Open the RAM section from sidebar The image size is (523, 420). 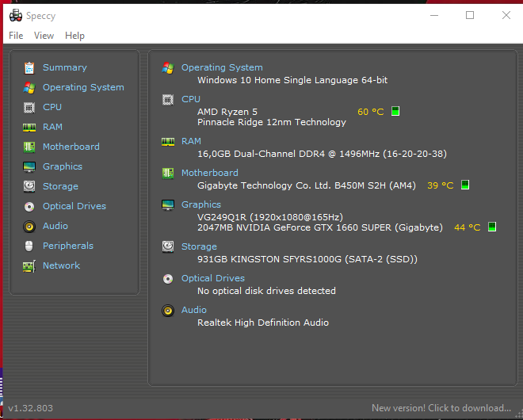coord(52,127)
